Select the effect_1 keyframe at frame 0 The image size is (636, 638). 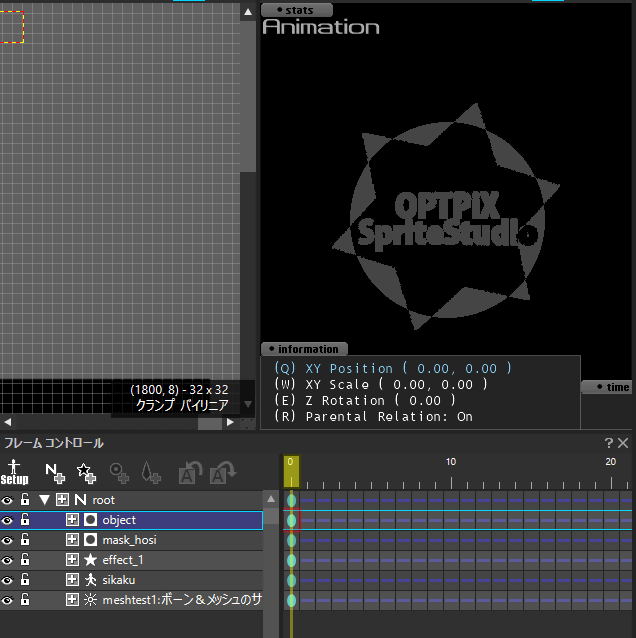pyautogui.click(x=291, y=560)
